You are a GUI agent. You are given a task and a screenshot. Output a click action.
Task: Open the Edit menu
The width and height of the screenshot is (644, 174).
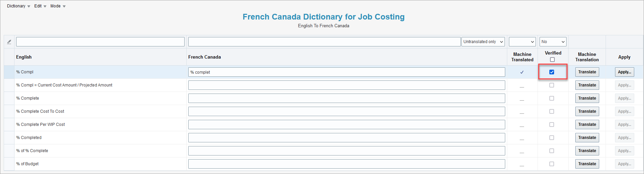(x=40, y=6)
